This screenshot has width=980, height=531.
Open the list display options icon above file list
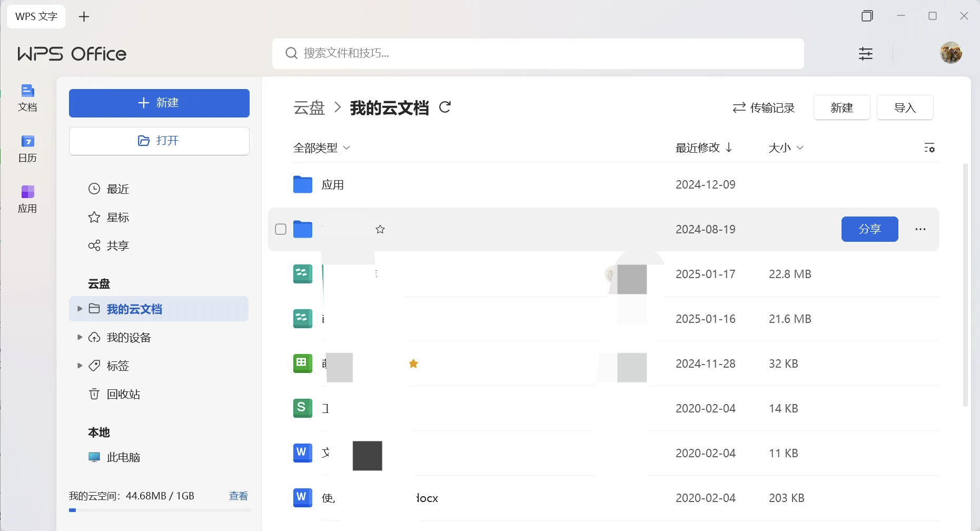click(930, 147)
